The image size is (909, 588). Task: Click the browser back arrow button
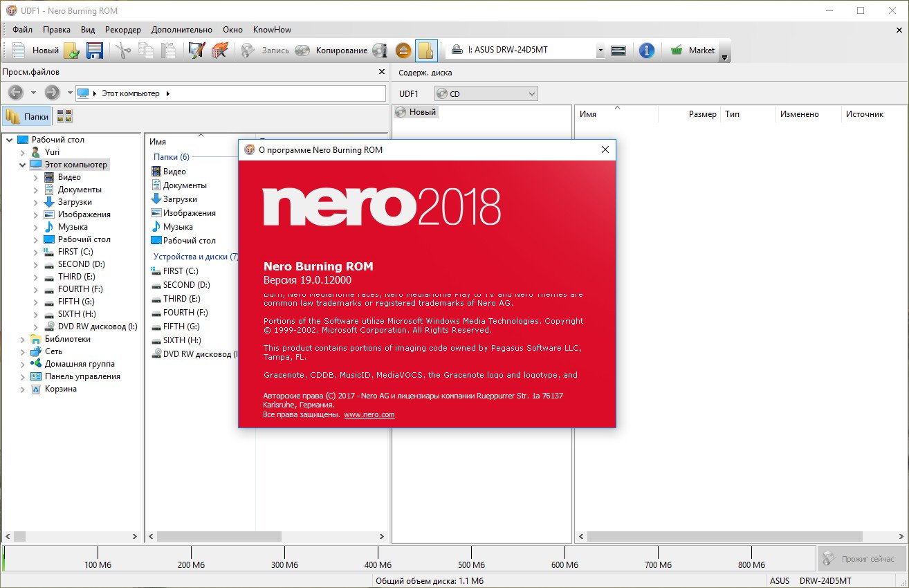tap(16, 93)
